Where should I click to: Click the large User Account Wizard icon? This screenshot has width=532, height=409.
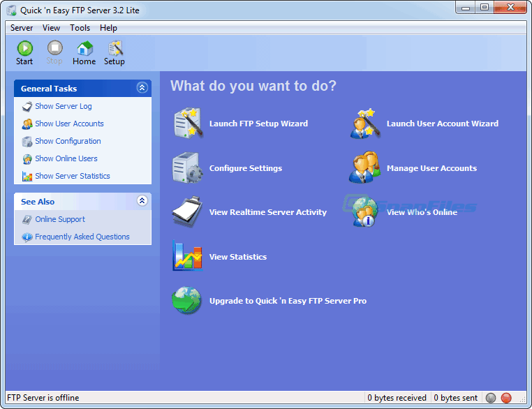(365, 124)
